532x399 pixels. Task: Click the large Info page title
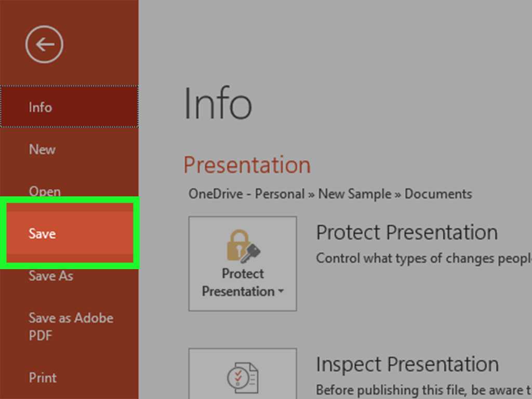point(218,104)
